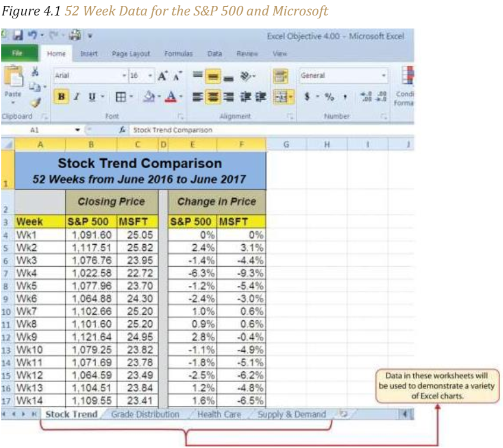Open the Borders dropdown arrow
The width and height of the screenshot is (503, 448).
point(131,96)
